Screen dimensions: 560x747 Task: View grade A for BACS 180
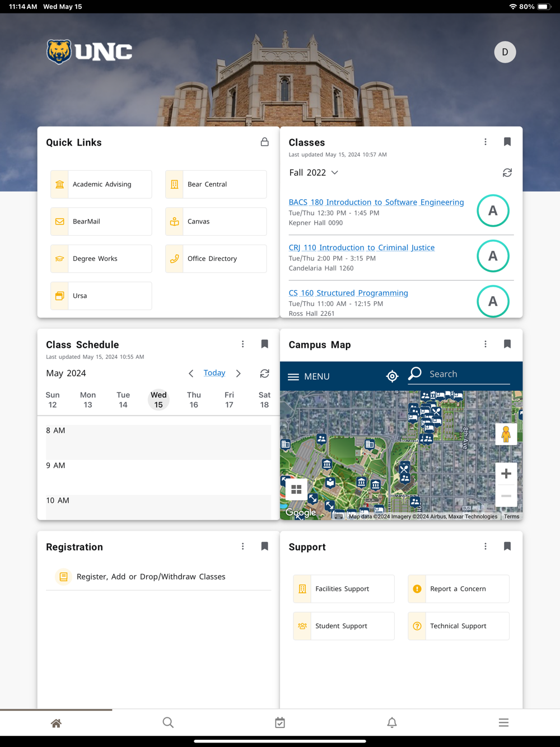(493, 211)
